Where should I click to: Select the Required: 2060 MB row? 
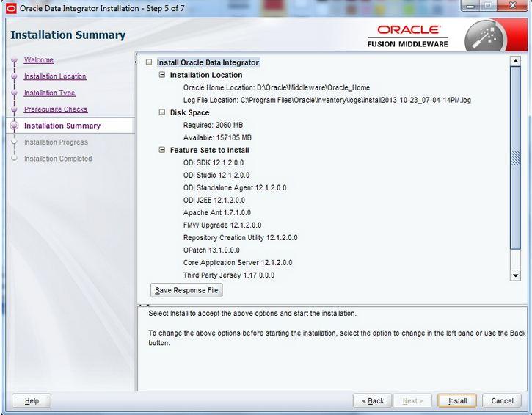213,126
